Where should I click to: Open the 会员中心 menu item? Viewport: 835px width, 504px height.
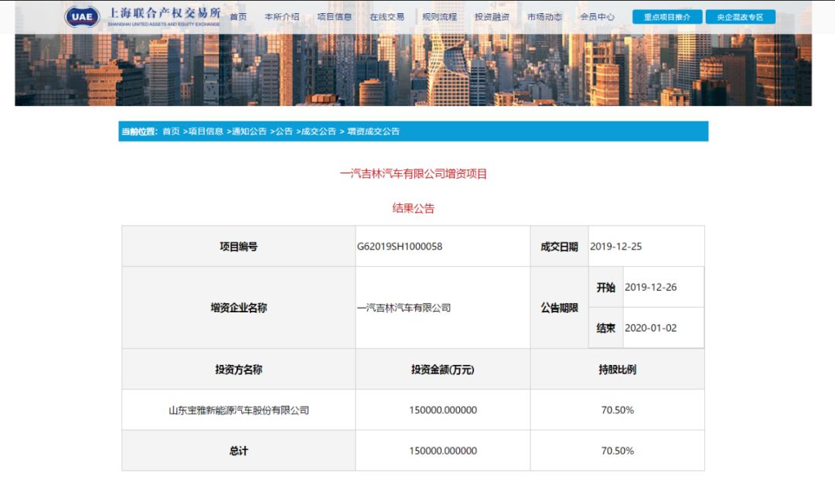click(x=597, y=17)
